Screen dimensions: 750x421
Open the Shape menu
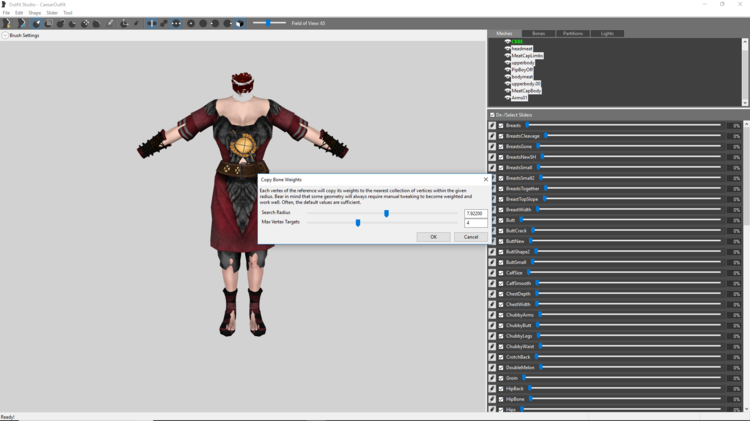point(34,13)
